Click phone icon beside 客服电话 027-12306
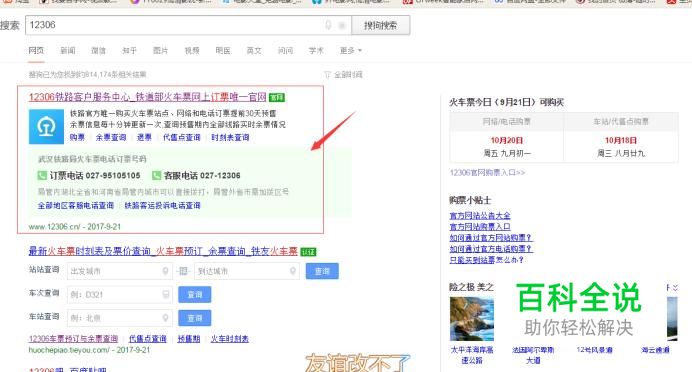The image size is (692, 372). tap(156, 176)
